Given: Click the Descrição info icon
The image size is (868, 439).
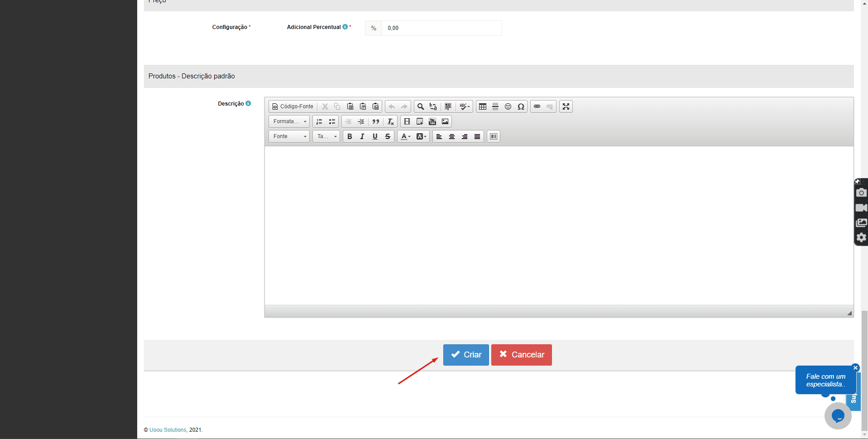Looking at the screenshot, I should coord(248,103).
